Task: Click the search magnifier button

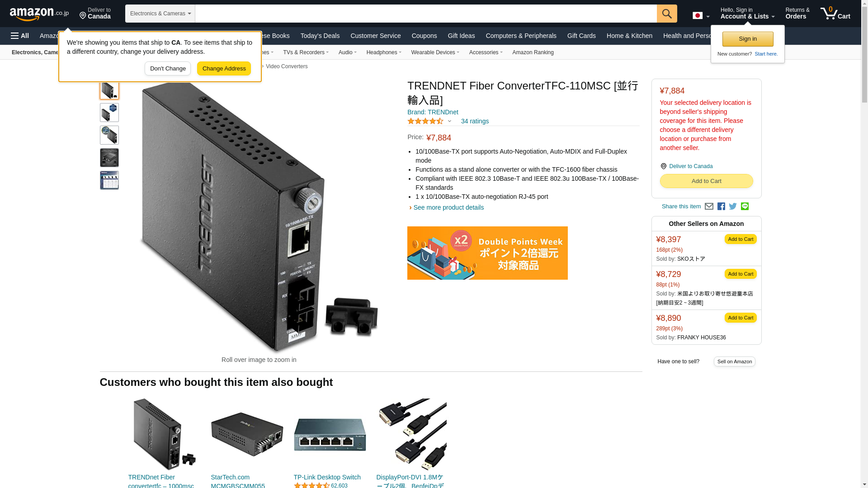Action: [x=667, y=14]
